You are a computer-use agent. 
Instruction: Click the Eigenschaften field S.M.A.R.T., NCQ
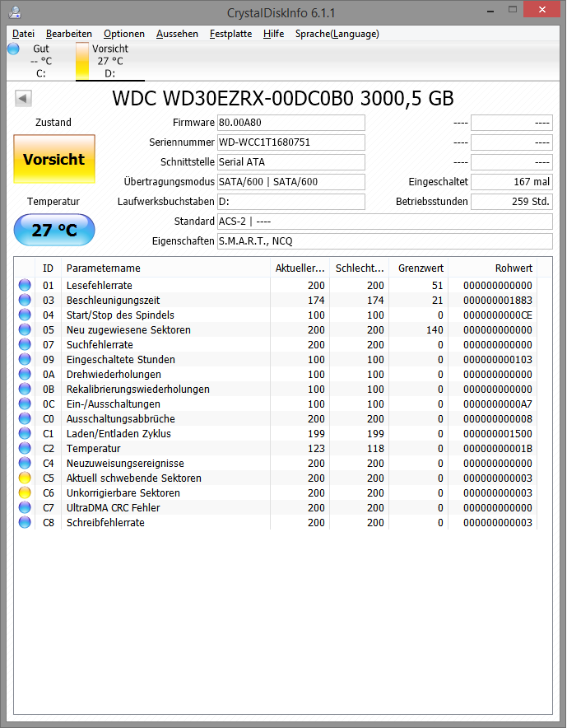pyautogui.click(x=384, y=241)
